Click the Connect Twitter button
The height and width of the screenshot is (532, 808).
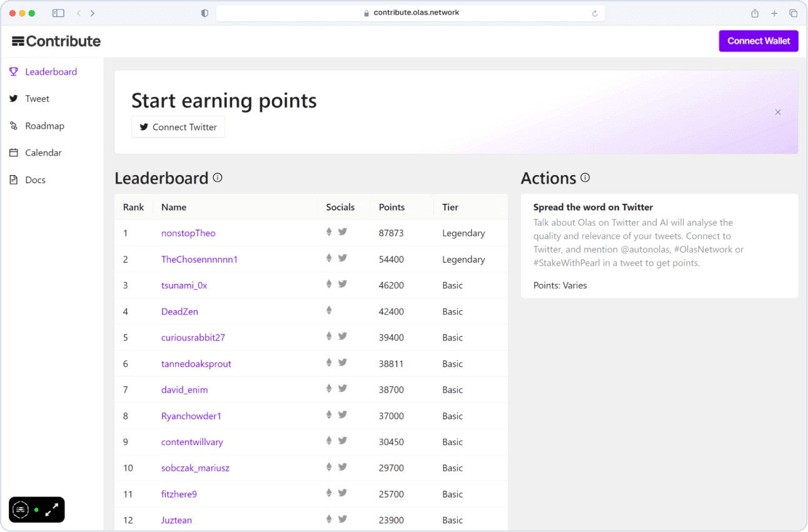[x=178, y=127]
